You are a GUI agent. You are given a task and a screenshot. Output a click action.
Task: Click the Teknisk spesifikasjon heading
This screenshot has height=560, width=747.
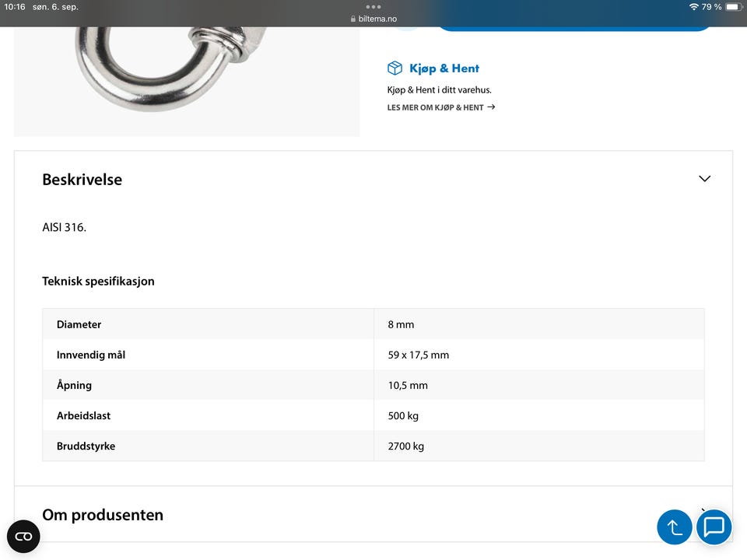98,282
